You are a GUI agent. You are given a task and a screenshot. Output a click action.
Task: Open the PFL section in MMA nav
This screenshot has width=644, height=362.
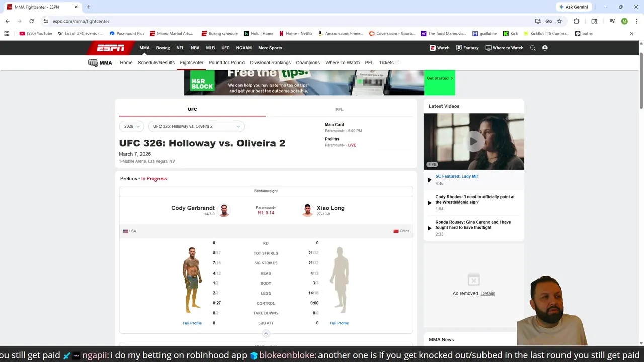pyautogui.click(x=369, y=63)
